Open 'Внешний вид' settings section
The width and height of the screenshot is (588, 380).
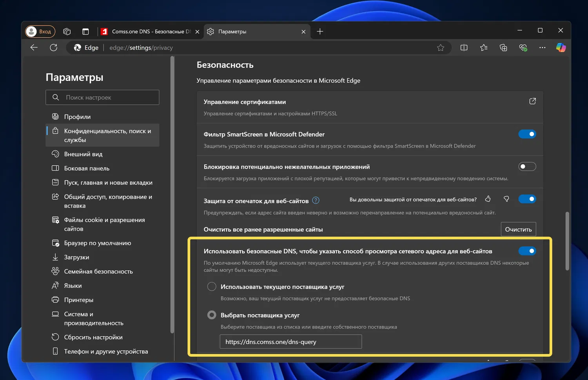pos(83,154)
